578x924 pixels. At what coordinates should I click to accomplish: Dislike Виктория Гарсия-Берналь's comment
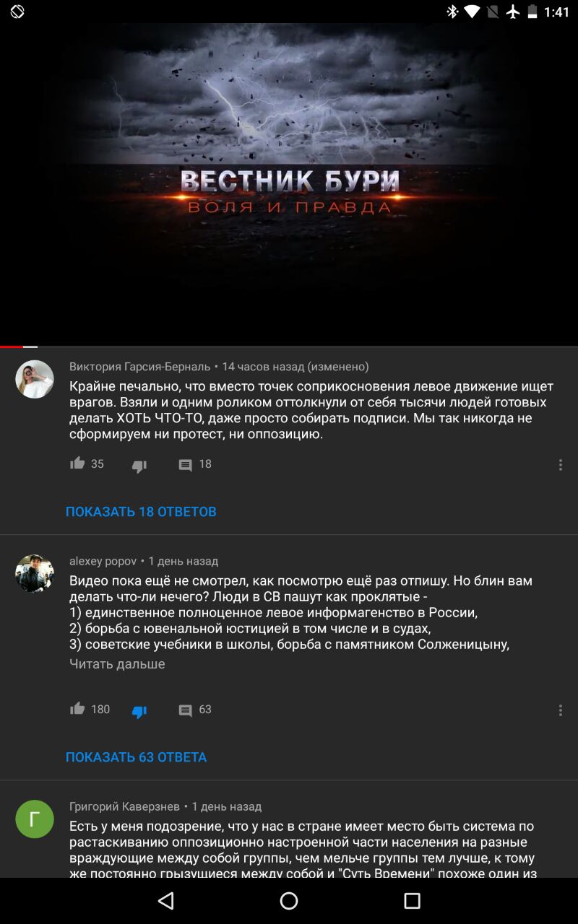pyautogui.click(x=139, y=466)
